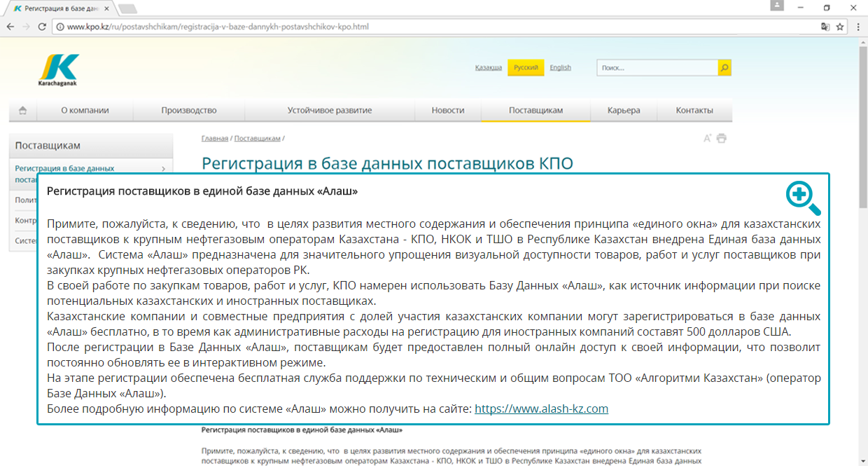
Task: Open the О компании menu
Action: click(x=85, y=111)
